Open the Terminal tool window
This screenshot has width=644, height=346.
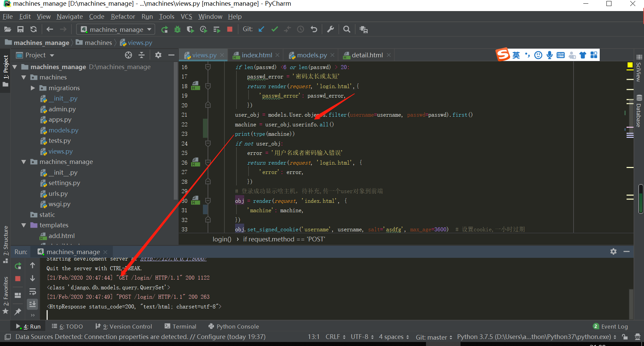point(180,327)
